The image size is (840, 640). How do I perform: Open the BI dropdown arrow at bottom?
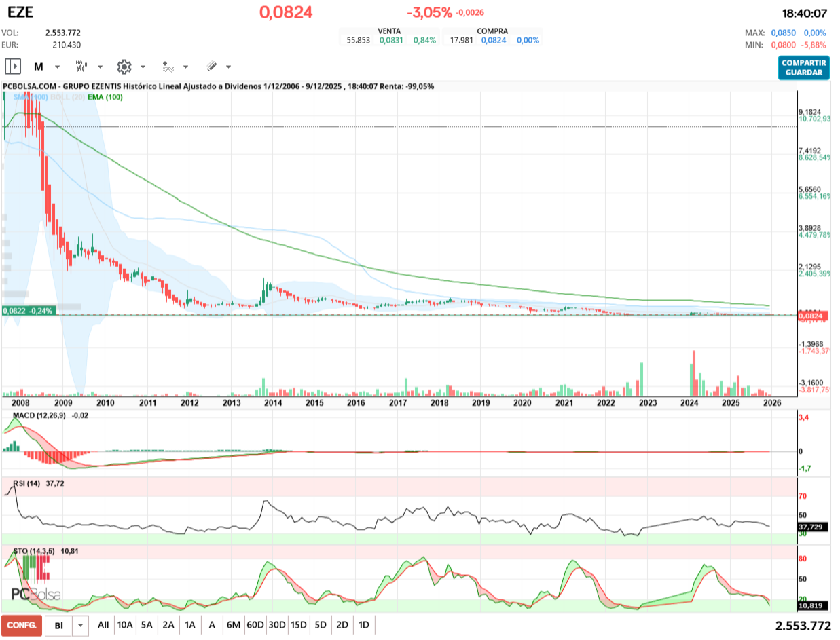(81, 625)
